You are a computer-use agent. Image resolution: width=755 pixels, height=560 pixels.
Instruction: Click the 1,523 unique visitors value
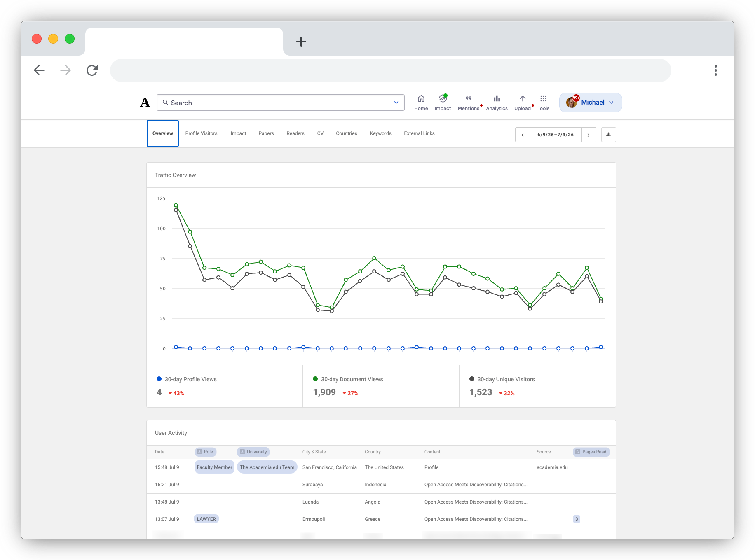tap(481, 392)
